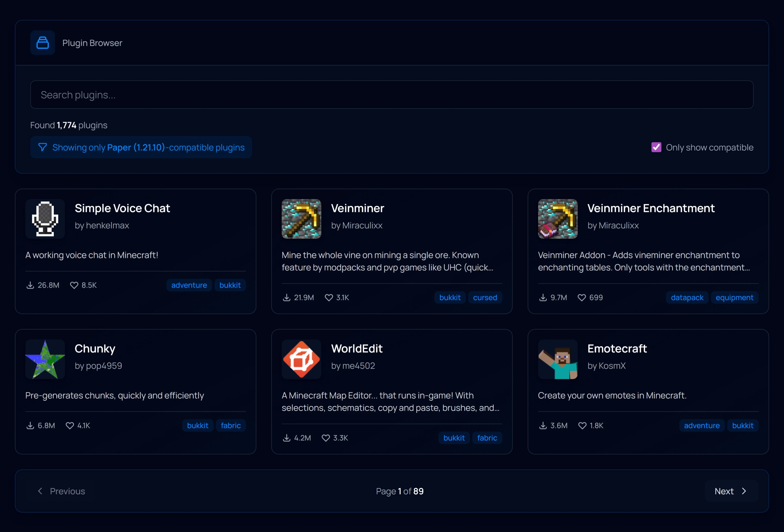Open the Simple Voice Chat microphone icon

click(45, 219)
